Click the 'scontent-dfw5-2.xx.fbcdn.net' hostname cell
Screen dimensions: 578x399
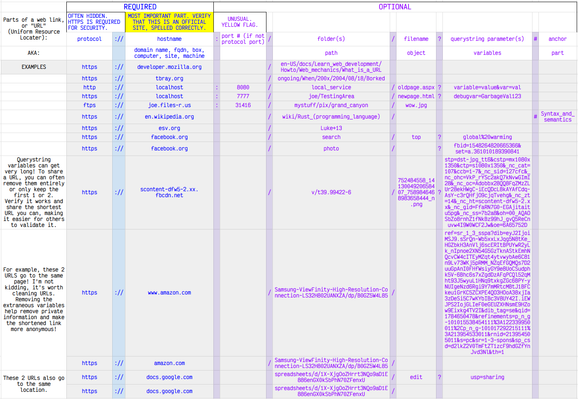169,192
